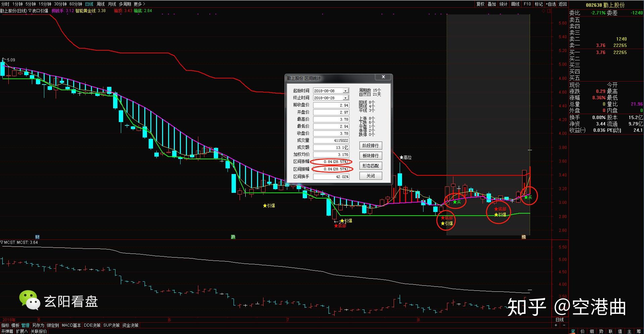
Task: Expand the 扩展 panel at bottom
Action: [x=22, y=331]
